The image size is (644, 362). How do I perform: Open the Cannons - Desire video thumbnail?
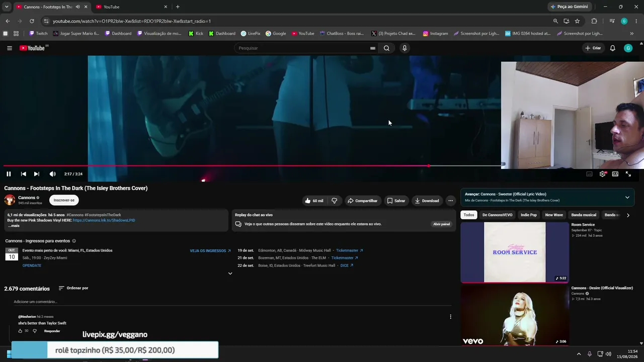(515, 315)
